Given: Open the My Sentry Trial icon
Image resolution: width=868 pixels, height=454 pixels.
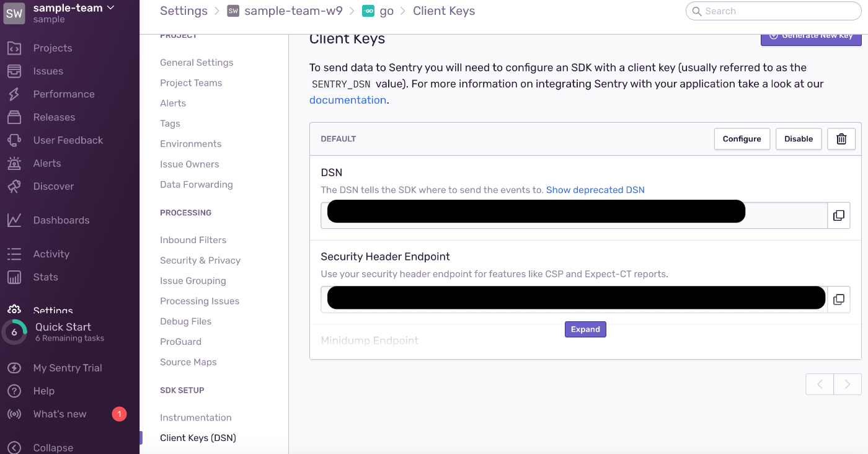Looking at the screenshot, I should point(14,368).
